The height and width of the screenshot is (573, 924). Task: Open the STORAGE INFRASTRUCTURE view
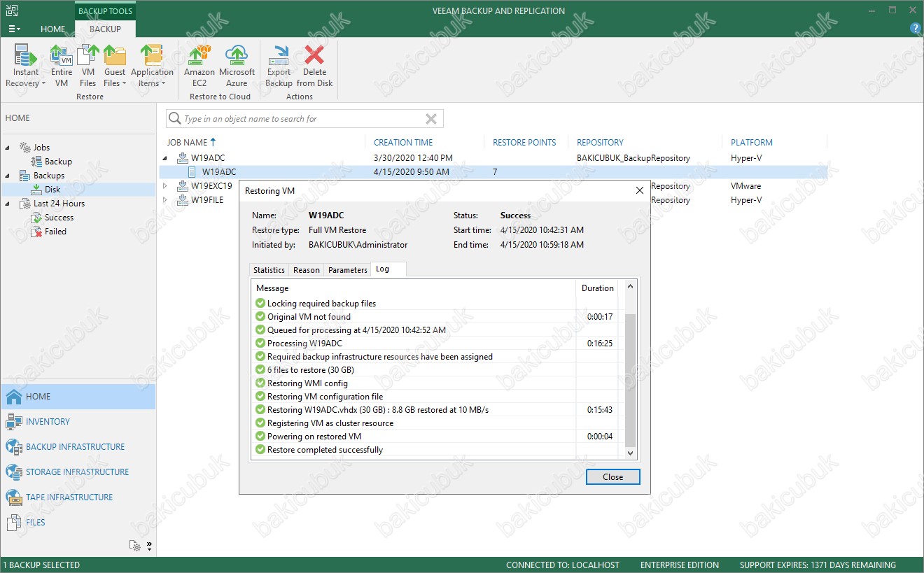[x=78, y=472]
